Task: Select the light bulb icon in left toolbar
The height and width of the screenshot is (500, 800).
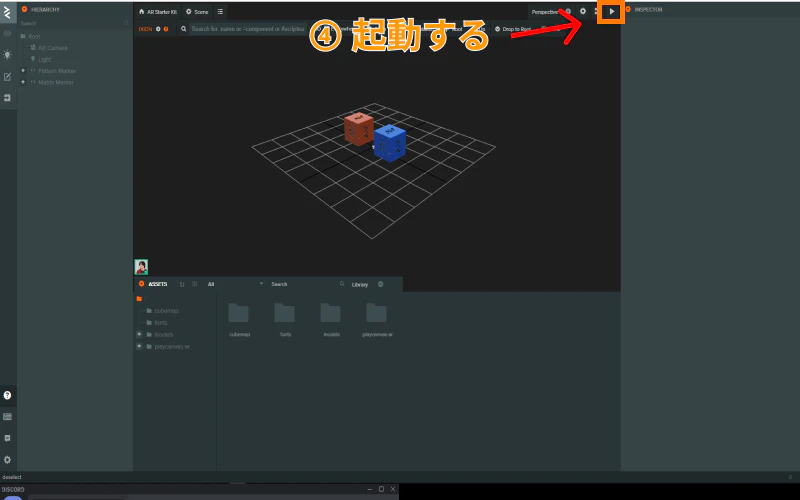Action: (x=7, y=54)
